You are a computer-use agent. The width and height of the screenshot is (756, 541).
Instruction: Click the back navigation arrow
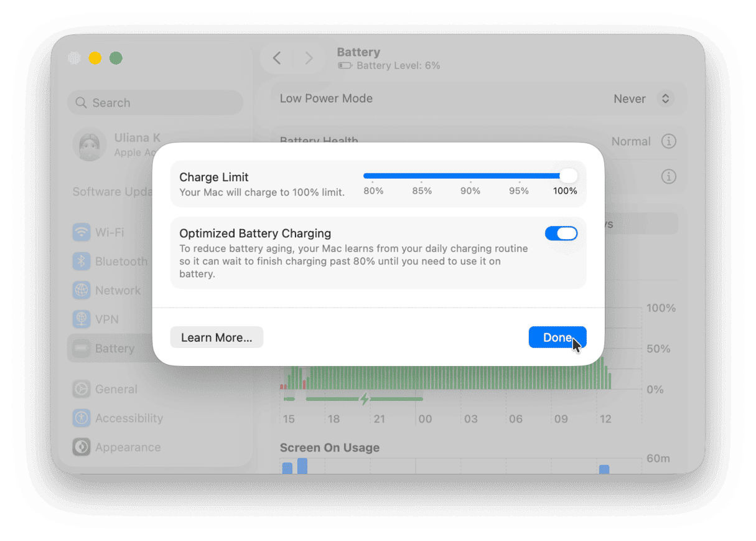[276, 57]
